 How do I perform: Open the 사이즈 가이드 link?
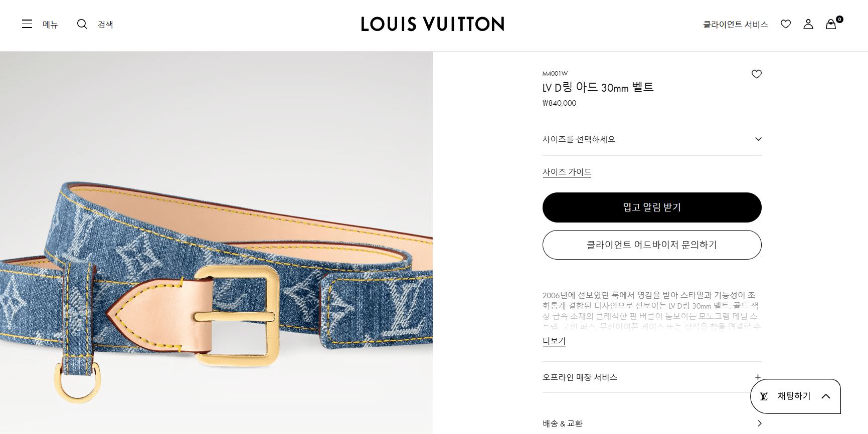click(x=567, y=172)
